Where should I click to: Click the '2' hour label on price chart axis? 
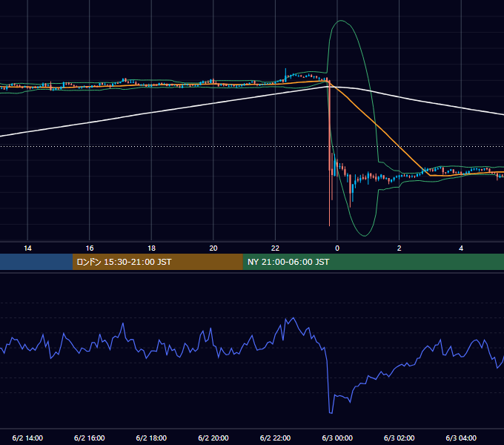399,248
